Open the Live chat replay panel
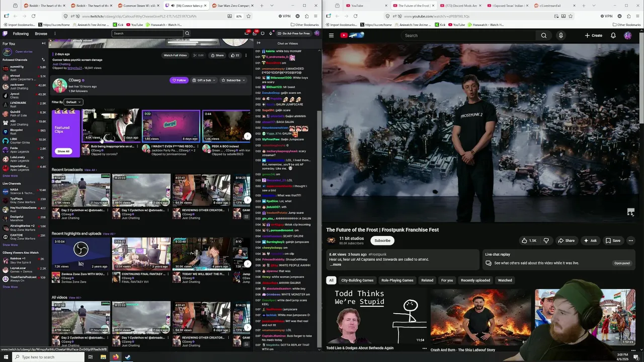 tap(622, 263)
